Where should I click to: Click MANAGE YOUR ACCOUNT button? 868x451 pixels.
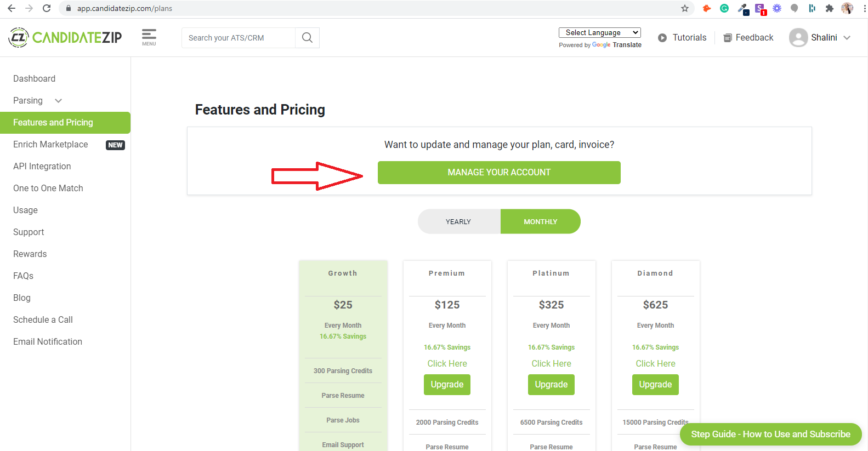click(x=499, y=173)
